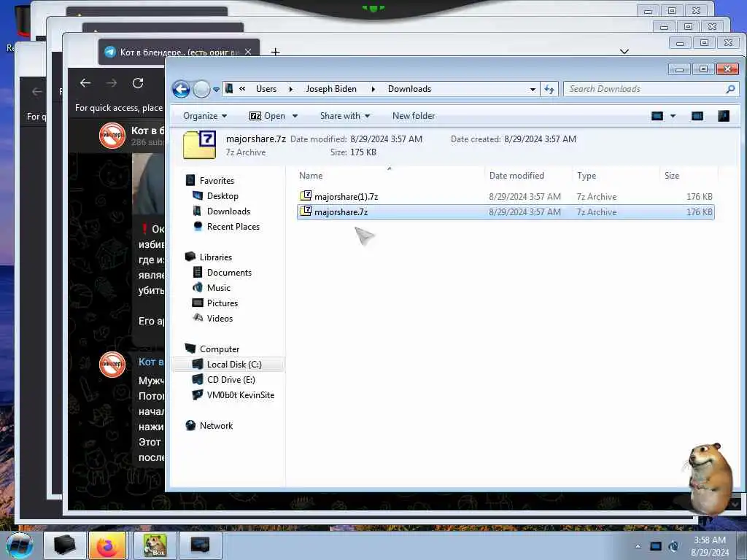Show hidden system tray icons

click(x=638, y=546)
